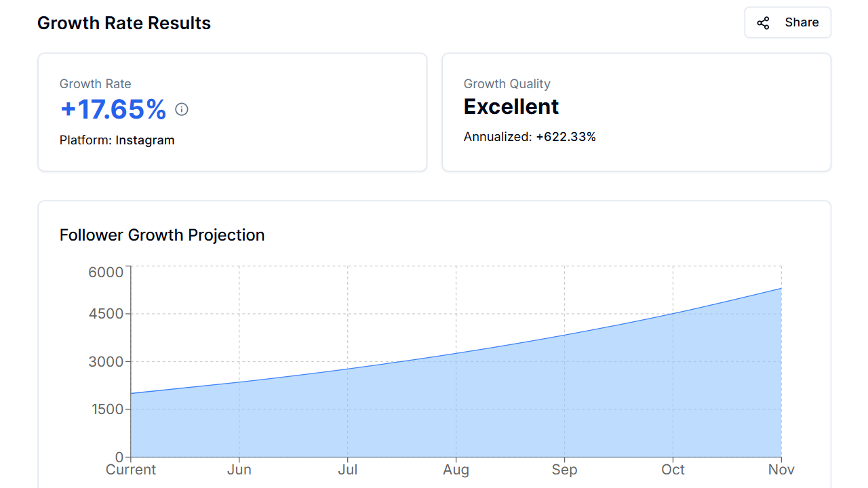Click the Excellent growth quality label

point(511,106)
